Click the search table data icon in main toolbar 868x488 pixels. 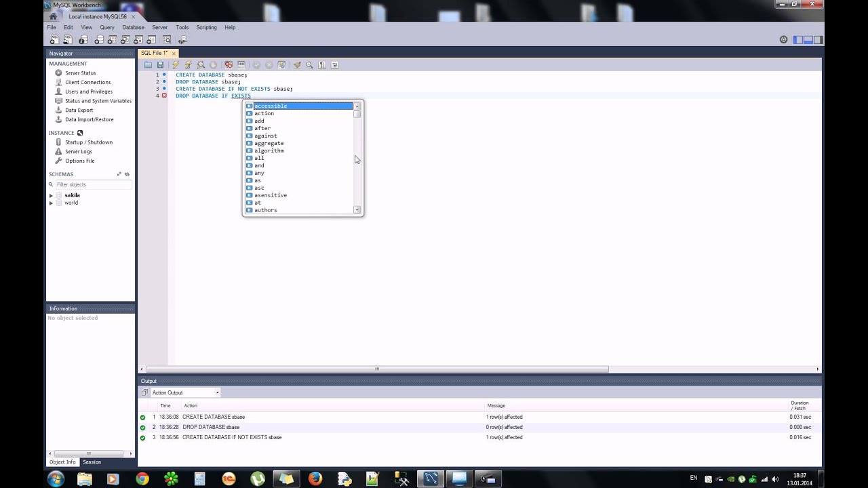pyautogui.click(x=167, y=40)
